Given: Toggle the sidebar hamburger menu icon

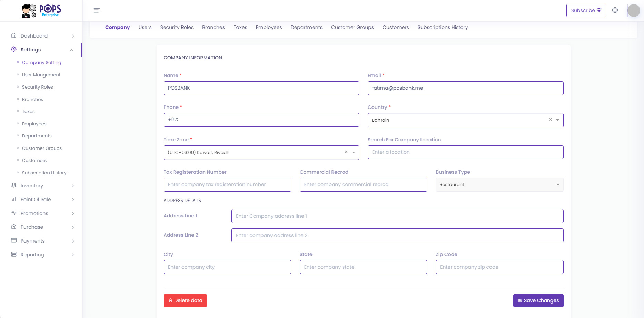Looking at the screenshot, I should pyautogui.click(x=97, y=10).
